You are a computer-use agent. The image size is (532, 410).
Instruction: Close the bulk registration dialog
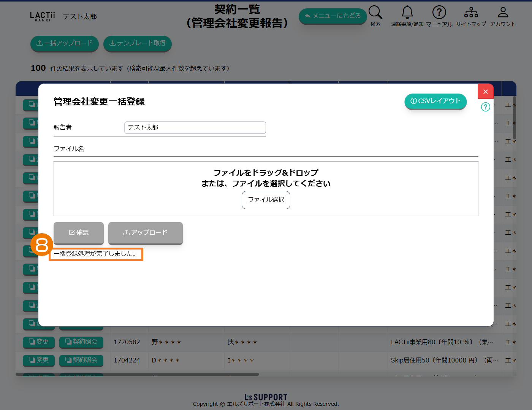coord(485,92)
